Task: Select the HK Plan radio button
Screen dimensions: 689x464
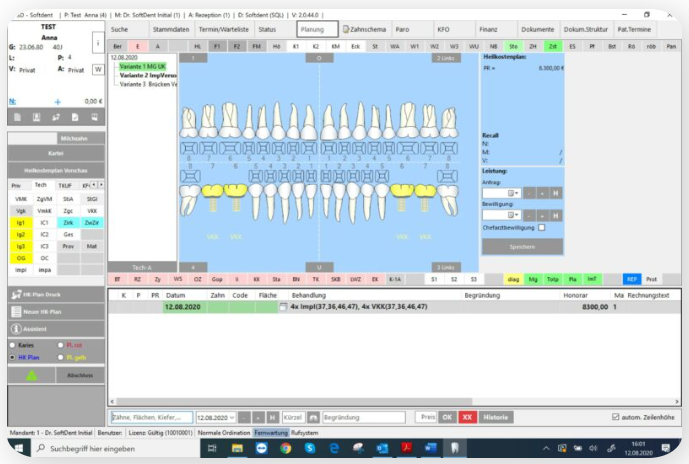Action: pyautogui.click(x=12, y=358)
